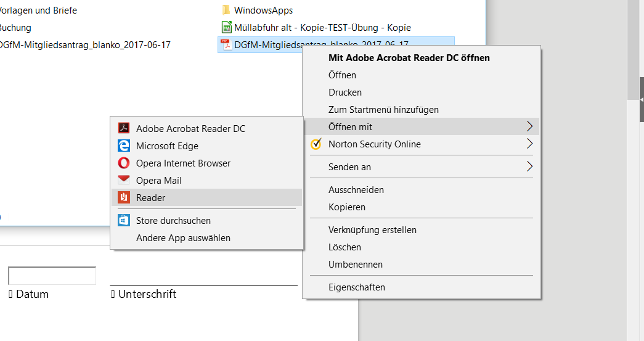Select Müllabfuhr alt - Kopie-TEST-Übung - Kopie file
Screen dimensions: 644x341
322,28
